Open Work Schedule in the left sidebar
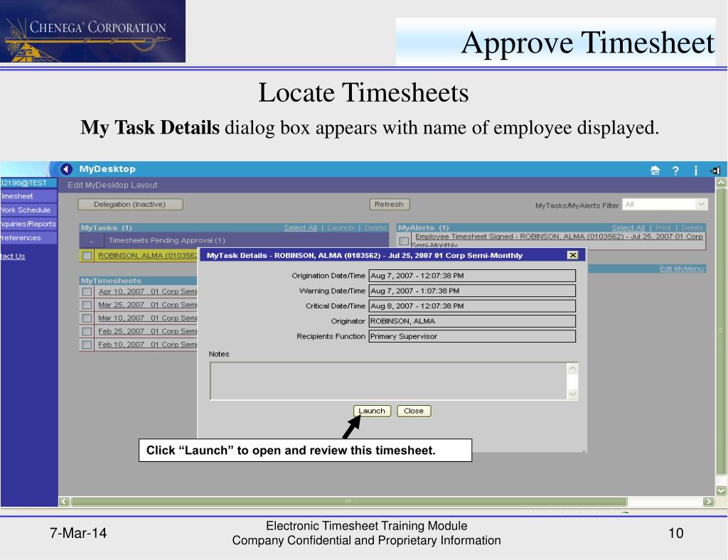The image size is (728, 560). pos(28,210)
